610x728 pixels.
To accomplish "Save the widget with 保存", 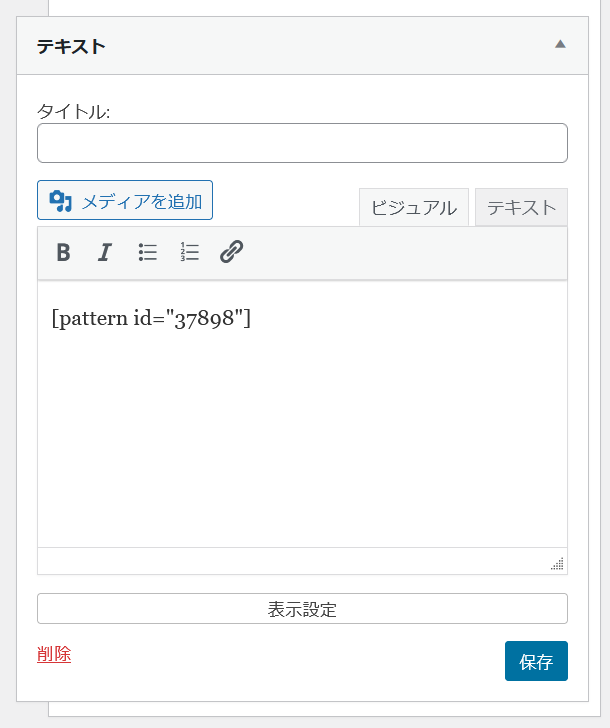I will pos(536,661).
